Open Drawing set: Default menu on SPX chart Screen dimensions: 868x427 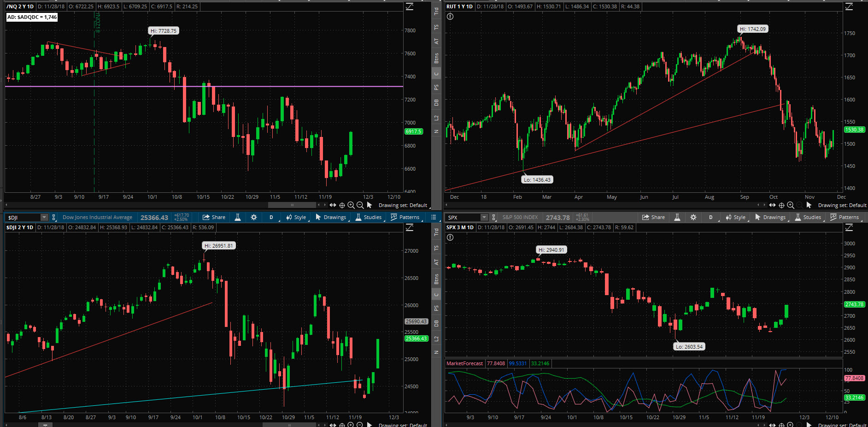click(842, 425)
